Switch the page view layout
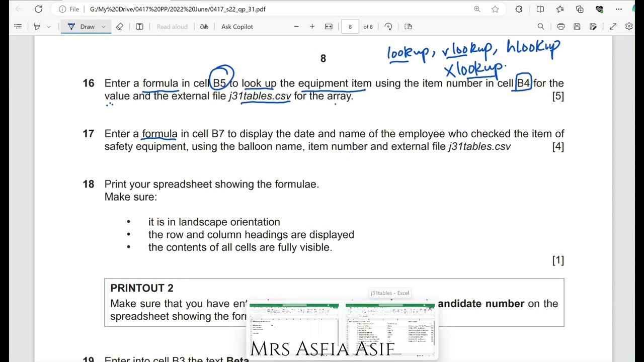Screen dimensions: 644x362 tap(408, 27)
